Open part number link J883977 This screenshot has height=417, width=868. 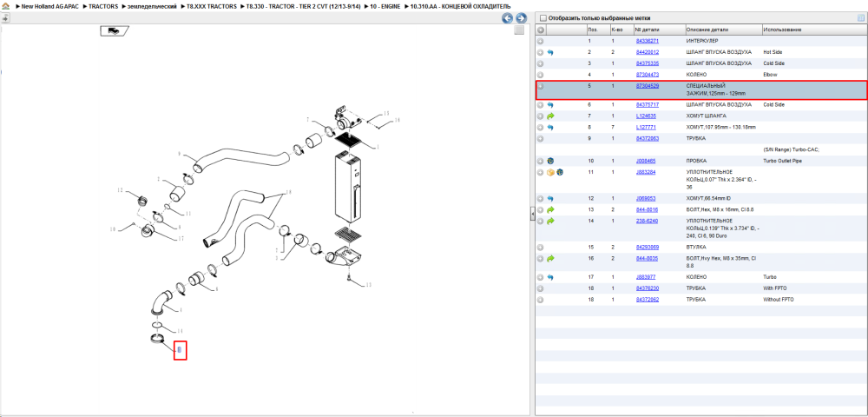646,277
